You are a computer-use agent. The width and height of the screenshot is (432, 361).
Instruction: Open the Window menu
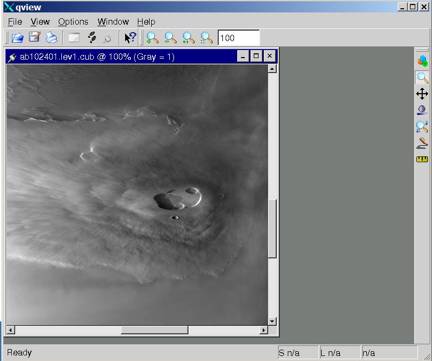point(113,22)
